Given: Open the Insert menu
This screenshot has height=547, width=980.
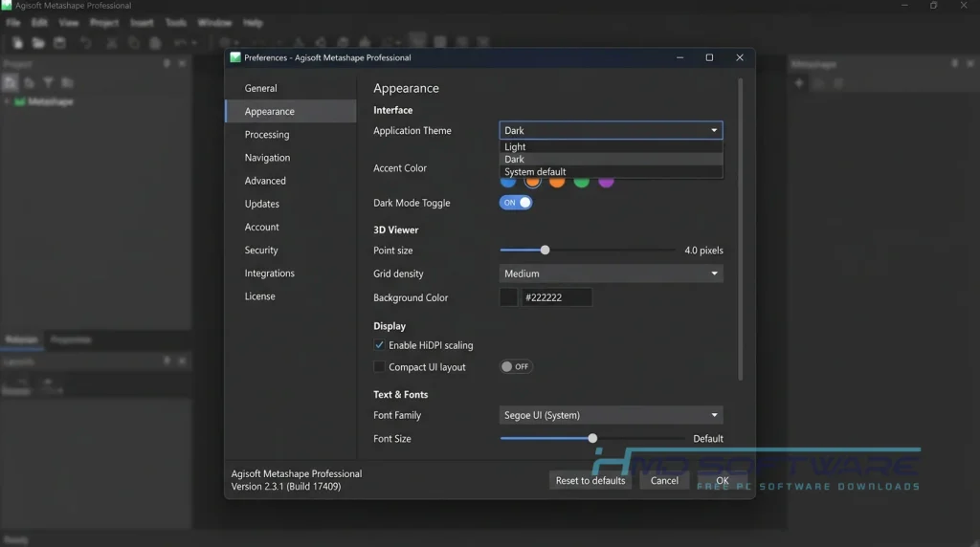Looking at the screenshot, I should point(142,23).
